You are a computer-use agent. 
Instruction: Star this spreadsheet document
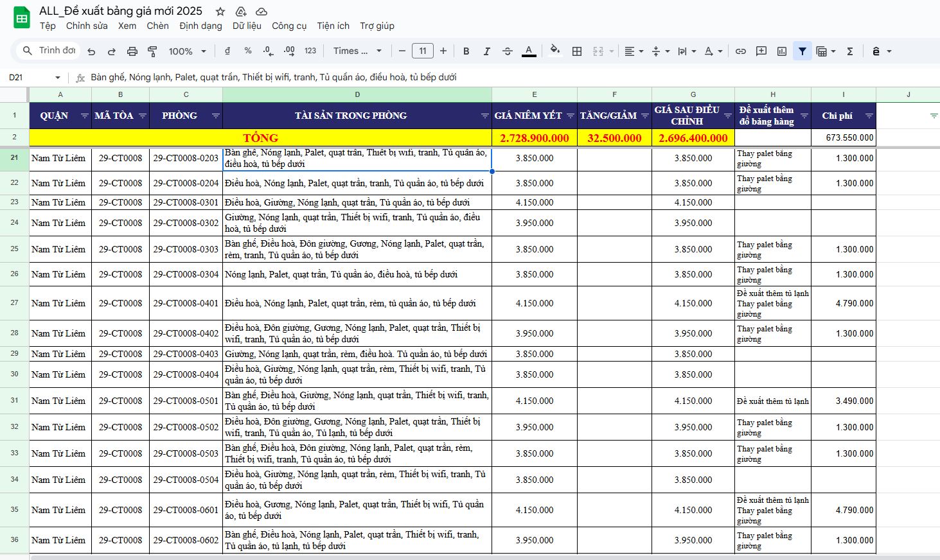coord(220,12)
